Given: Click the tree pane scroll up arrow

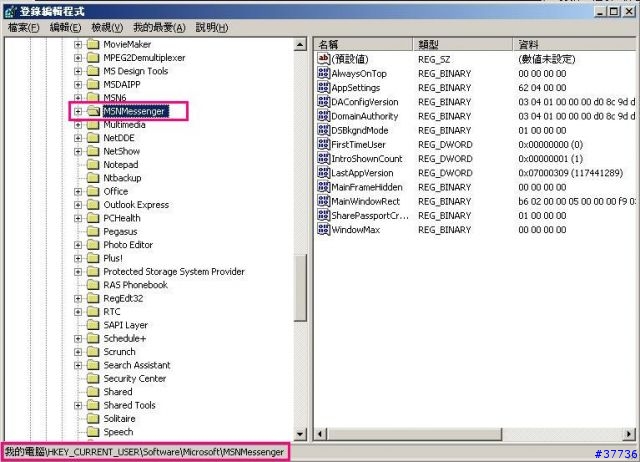Looking at the screenshot, I should coord(300,44).
